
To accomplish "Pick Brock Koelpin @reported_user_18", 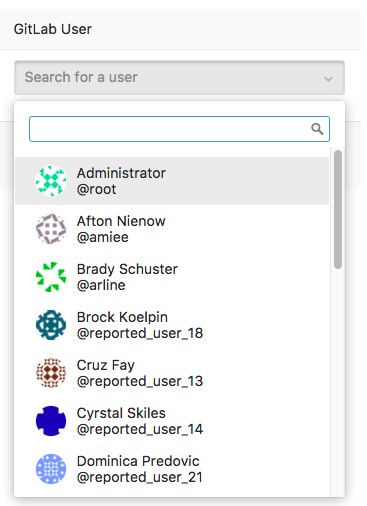I will 172,325.
